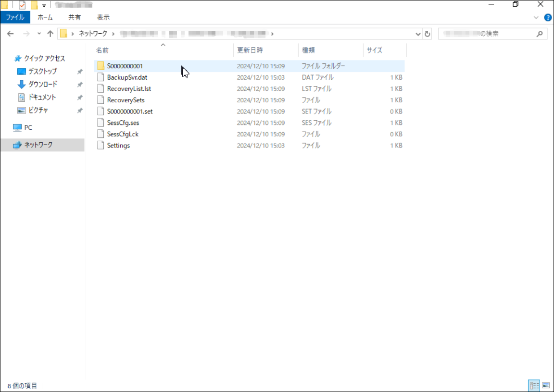Click the pin icon beside ピクチャ

[x=80, y=110]
